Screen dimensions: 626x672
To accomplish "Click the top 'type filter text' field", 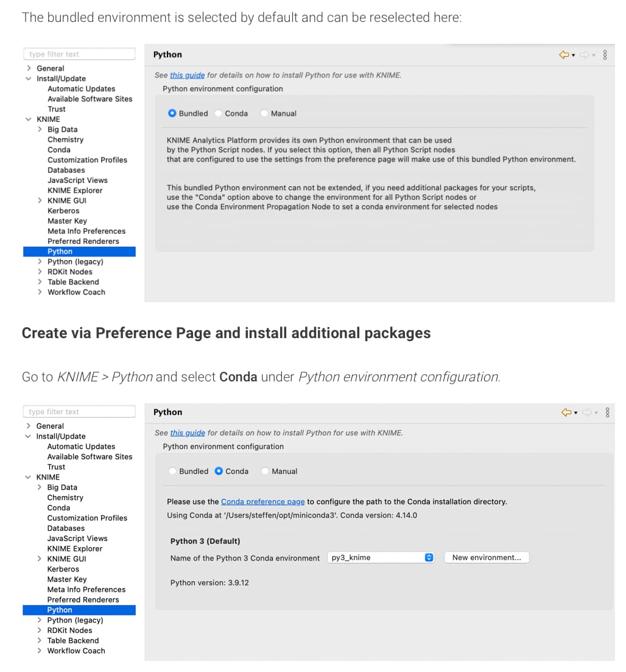I will coord(80,54).
